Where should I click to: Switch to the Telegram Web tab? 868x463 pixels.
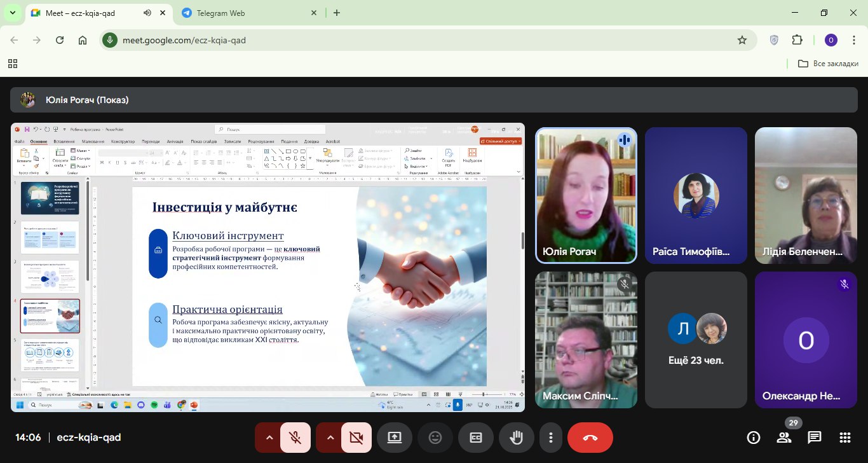pos(241,13)
